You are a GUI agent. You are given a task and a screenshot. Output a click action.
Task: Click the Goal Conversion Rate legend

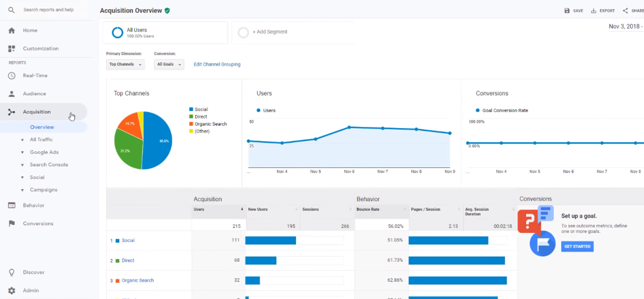click(x=502, y=110)
